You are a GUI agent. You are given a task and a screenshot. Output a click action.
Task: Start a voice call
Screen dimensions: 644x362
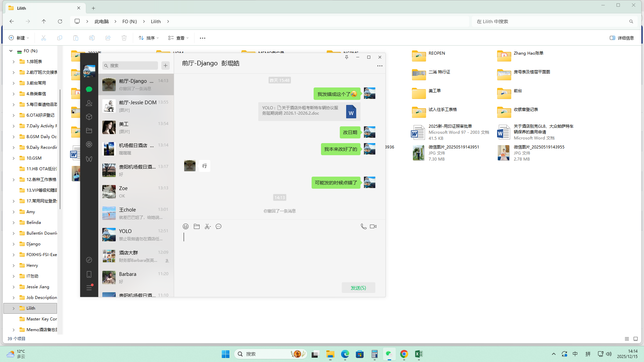click(x=363, y=227)
